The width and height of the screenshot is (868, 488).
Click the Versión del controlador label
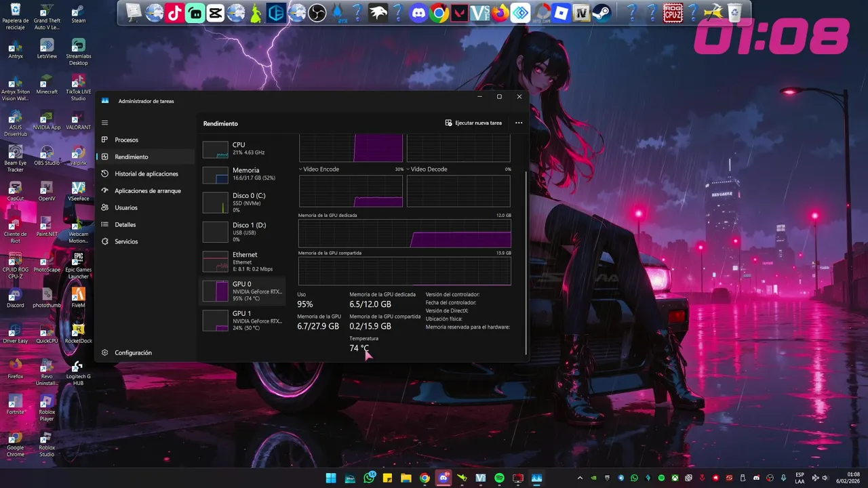pos(452,295)
